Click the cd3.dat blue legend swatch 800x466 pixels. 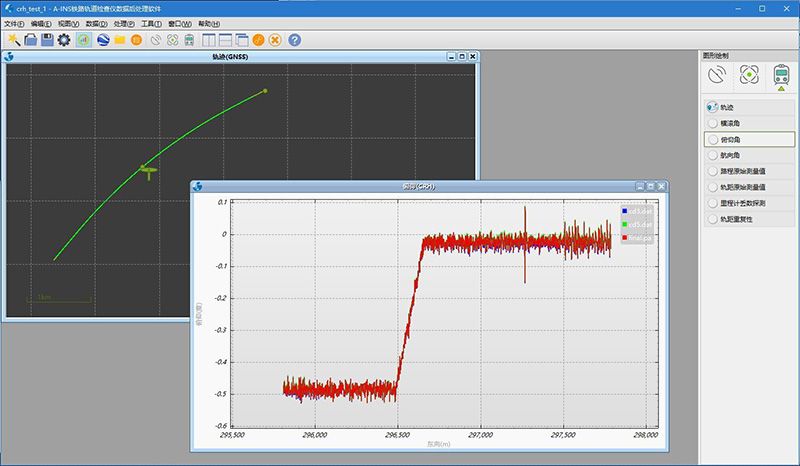[x=625, y=211]
